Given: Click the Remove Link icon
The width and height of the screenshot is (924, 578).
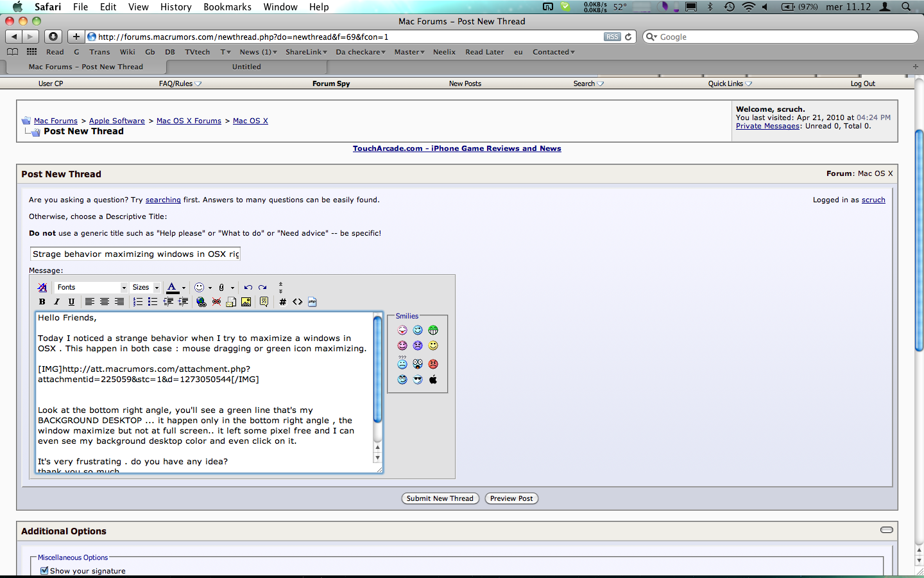Looking at the screenshot, I should tap(216, 302).
